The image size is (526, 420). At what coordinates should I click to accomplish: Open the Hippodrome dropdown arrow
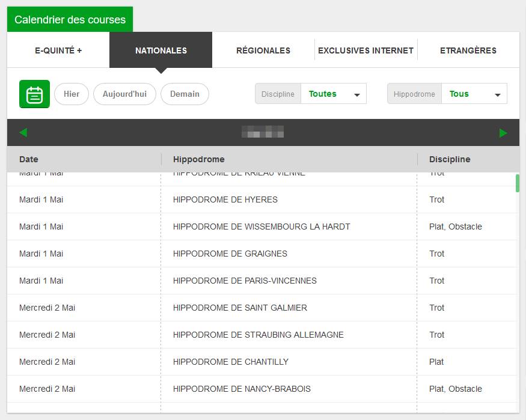pyautogui.click(x=497, y=94)
